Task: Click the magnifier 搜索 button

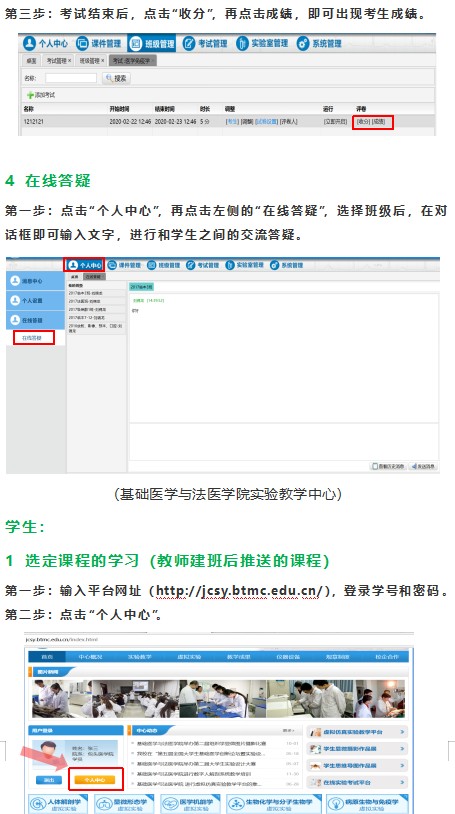Action: pyautogui.click(x=116, y=78)
